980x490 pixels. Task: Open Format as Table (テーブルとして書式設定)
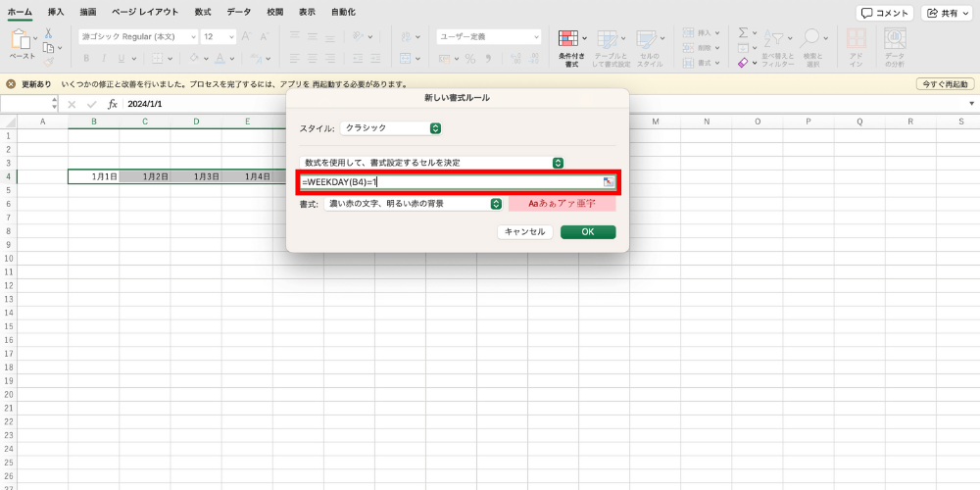point(612,48)
